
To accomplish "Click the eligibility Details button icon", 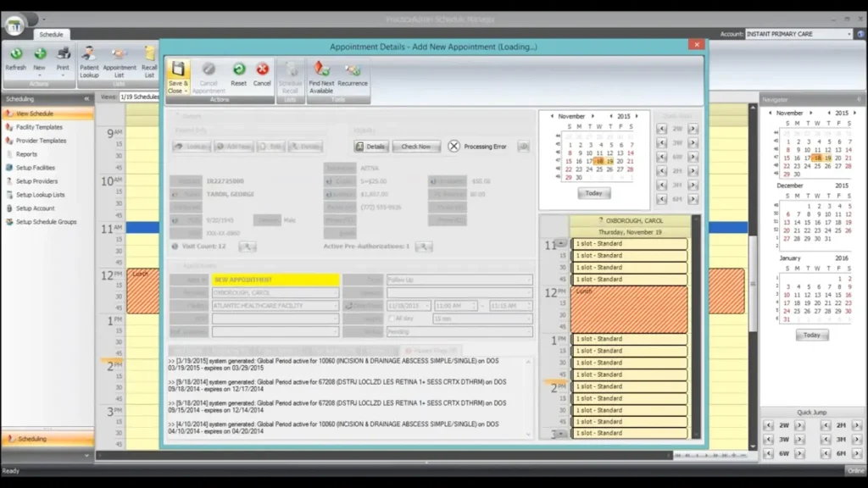I will [x=359, y=147].
